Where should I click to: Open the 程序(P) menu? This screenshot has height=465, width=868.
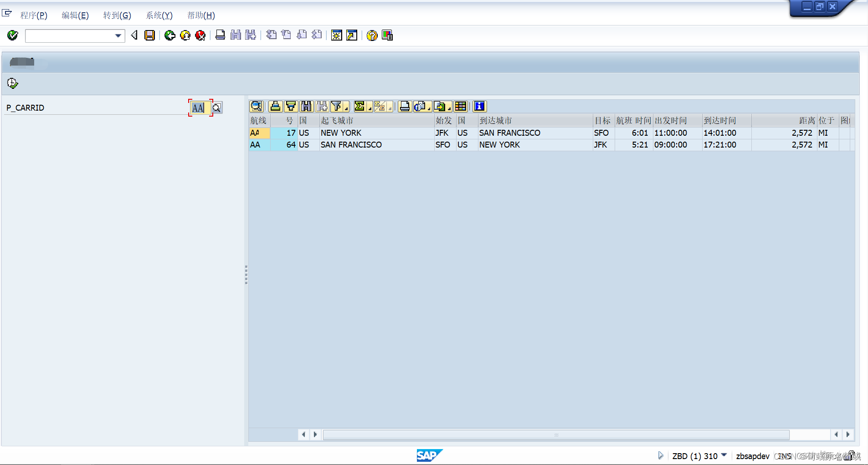tap(34, 15)
